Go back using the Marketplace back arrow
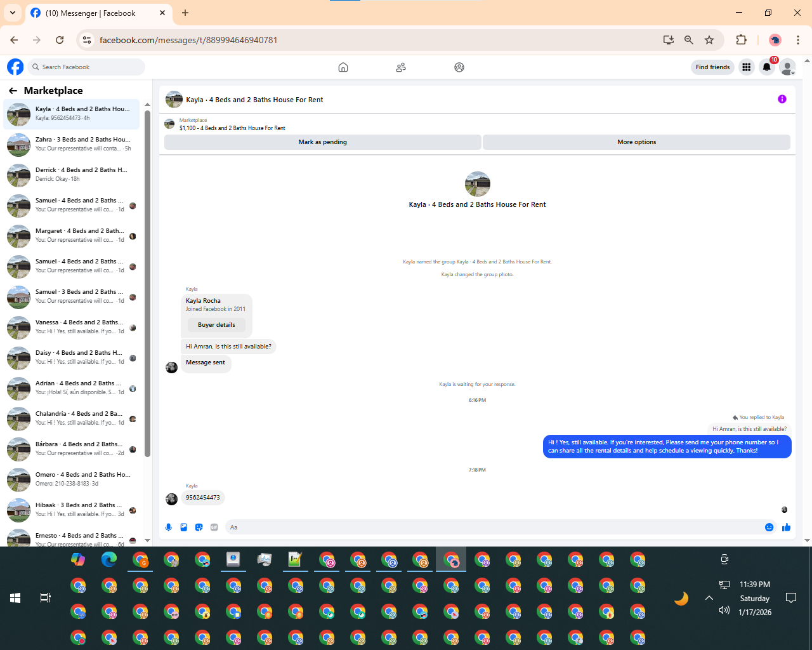This screenshot has width=812, height=650. (x=13, y=91)
